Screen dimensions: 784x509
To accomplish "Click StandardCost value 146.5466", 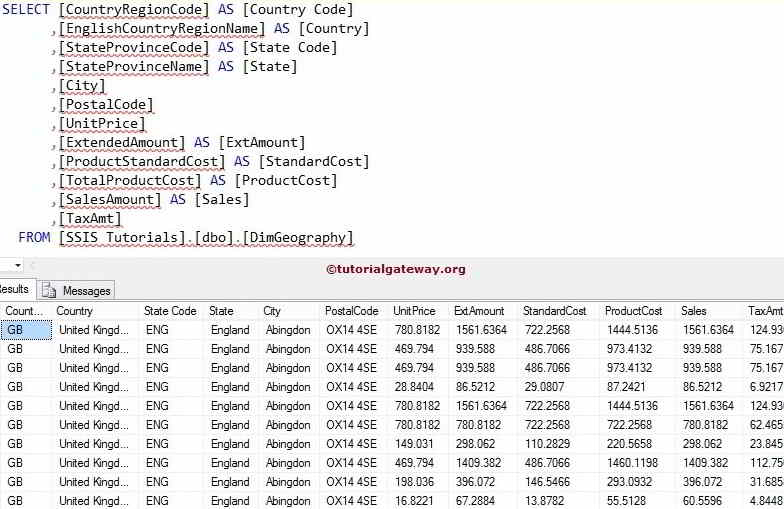I will click(547, 482).
